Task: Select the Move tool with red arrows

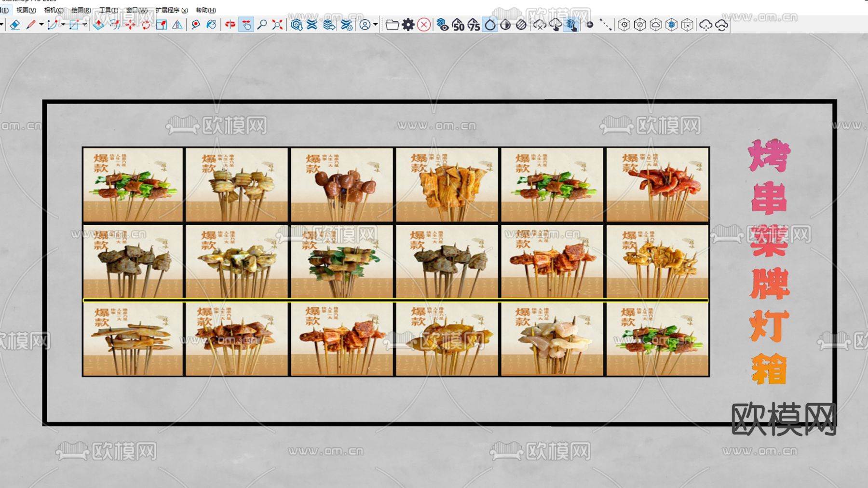Action: (130, 25)
